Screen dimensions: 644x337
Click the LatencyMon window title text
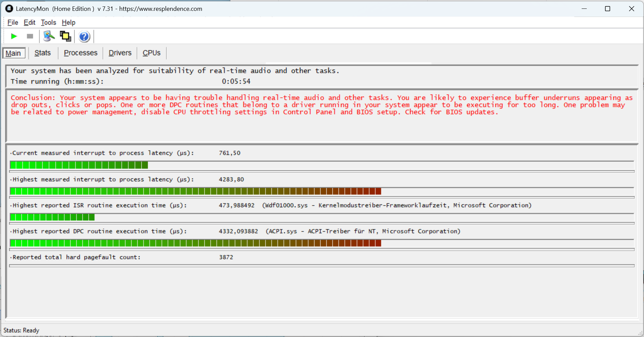pyautogui.click(x=109, y=9)
